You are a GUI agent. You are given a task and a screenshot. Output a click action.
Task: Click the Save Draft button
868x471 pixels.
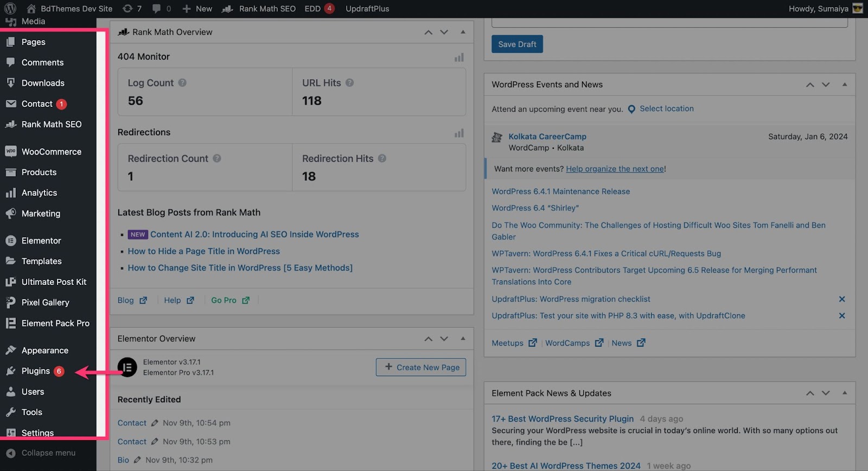tap(517, 44)
